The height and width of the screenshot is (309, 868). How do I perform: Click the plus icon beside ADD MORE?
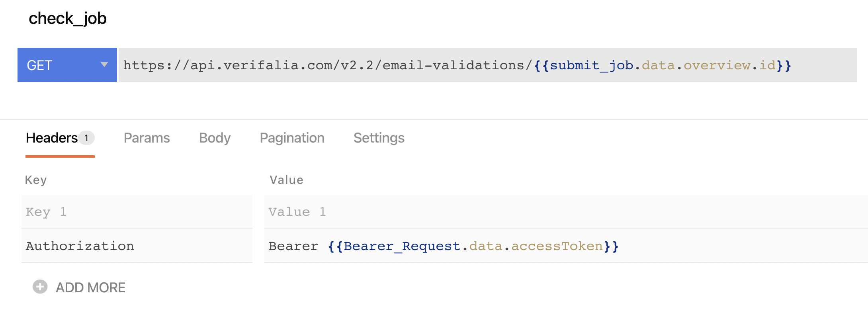(x=40, y=287)
